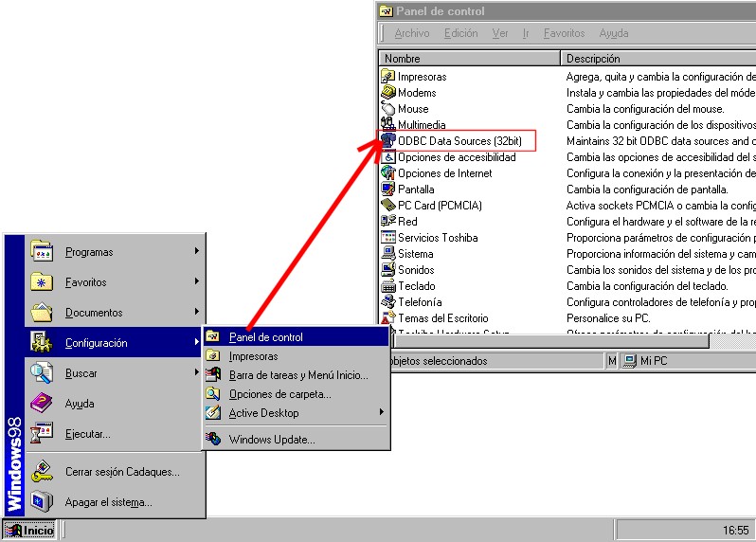Choose Barra de tareas y Menú Inicio
The height and width of the screenshot is (542, 756).
click(x=296, y=374)
